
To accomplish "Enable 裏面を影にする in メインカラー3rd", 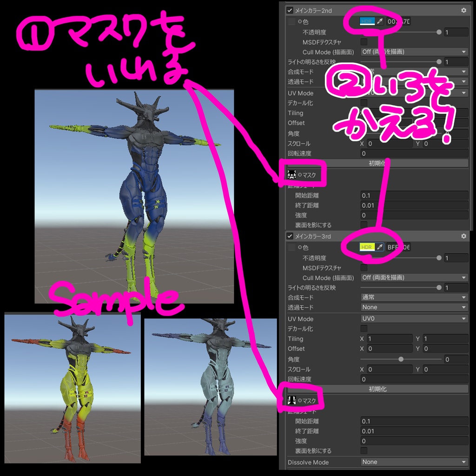I will [364, 450].
